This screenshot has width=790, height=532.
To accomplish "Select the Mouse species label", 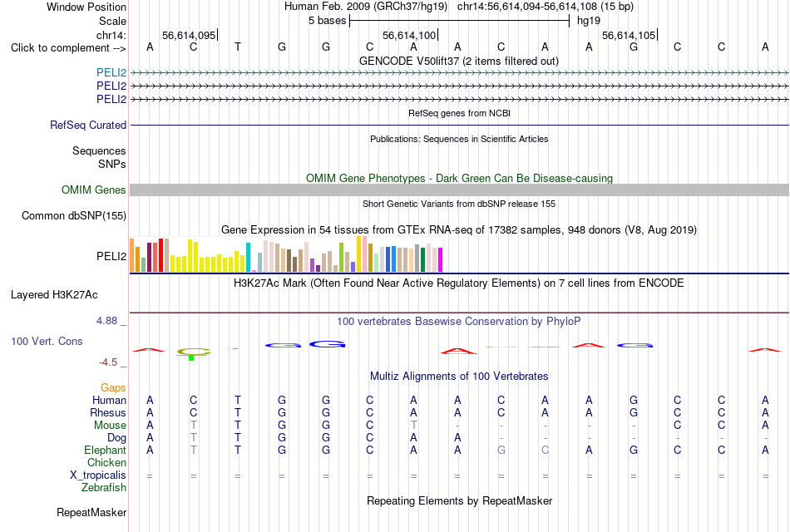I will [110, 426].
